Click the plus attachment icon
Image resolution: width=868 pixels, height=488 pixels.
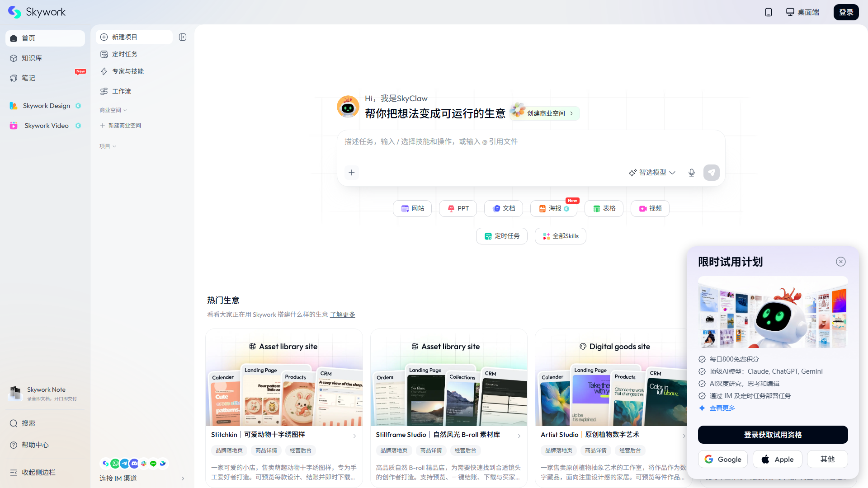point(352,173)
